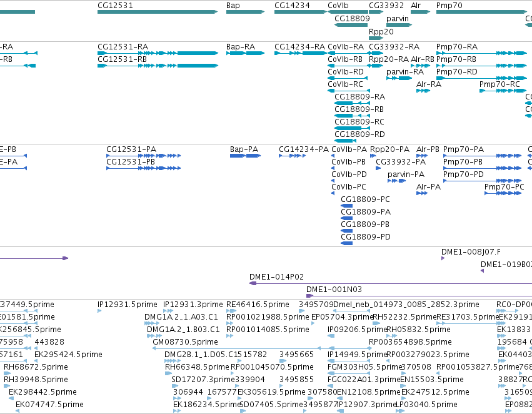Select transcript CG12531-RB
Viewport: 532px width, 414px height.
point(122,59)
